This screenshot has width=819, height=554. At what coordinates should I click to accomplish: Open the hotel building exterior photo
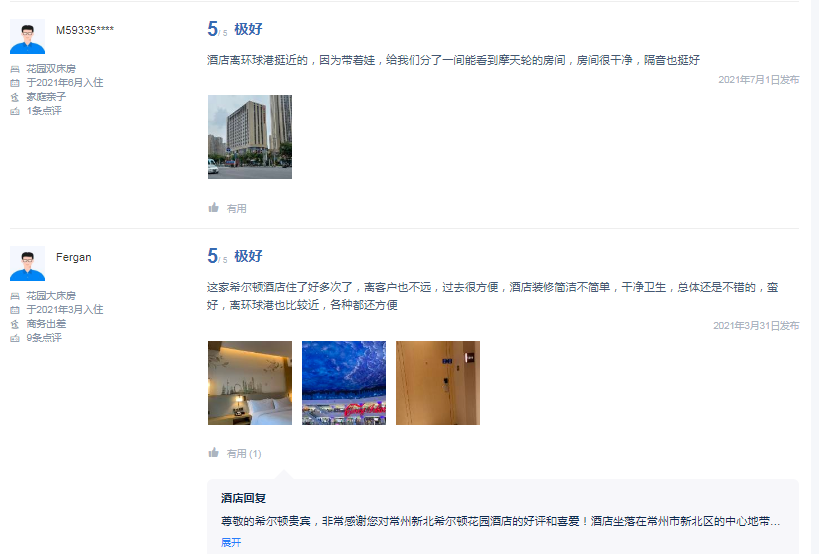(x=250, y=137)
